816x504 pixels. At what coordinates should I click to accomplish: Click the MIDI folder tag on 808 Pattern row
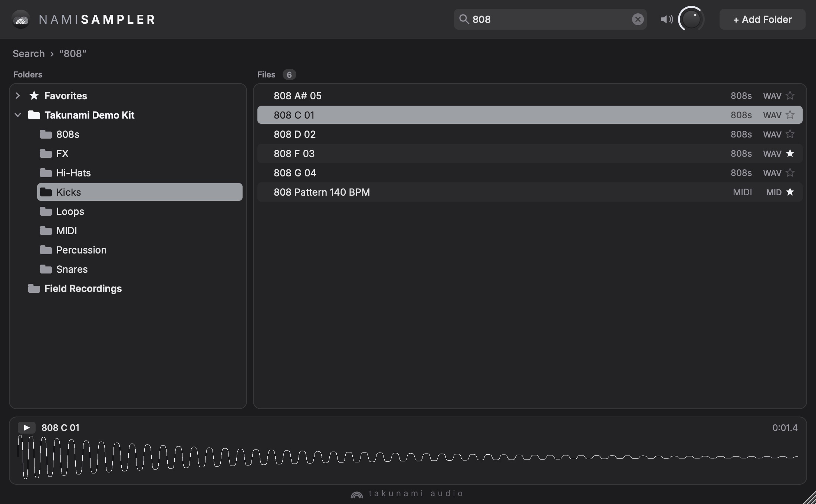tap(742, 192)
